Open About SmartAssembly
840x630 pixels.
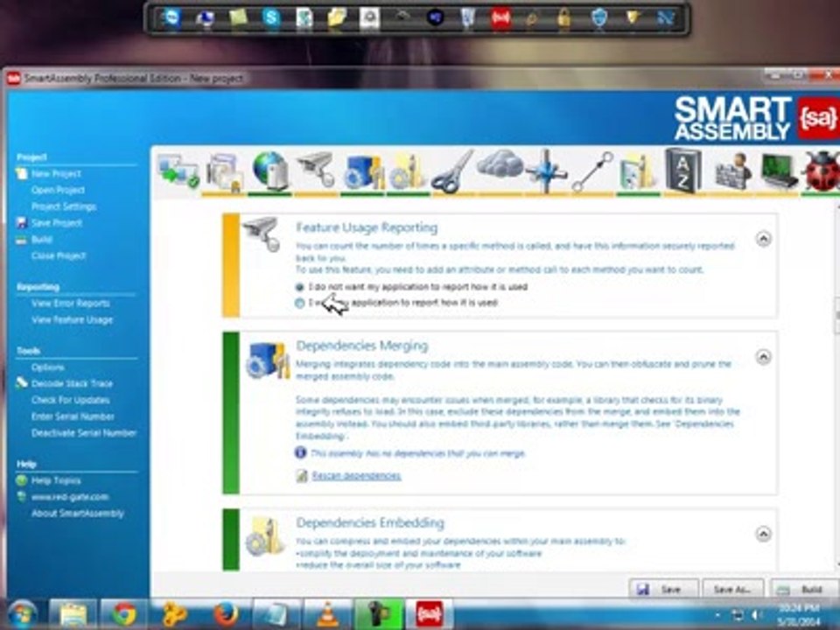click(77, 514)
